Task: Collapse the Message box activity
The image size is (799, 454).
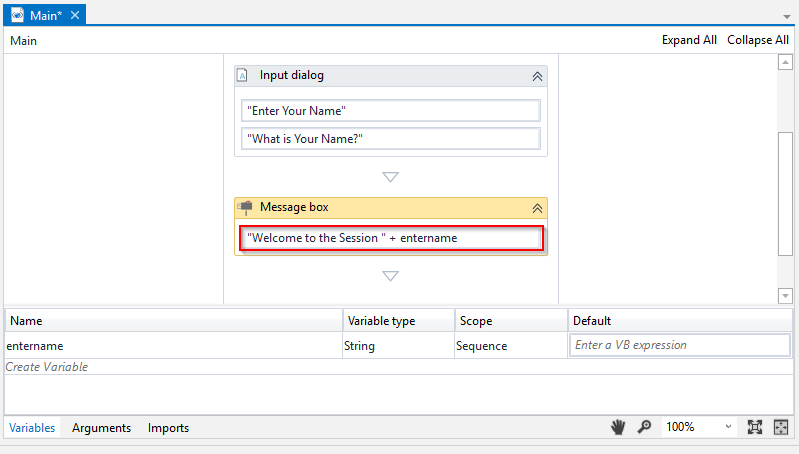Action: [x=537, y=208]
